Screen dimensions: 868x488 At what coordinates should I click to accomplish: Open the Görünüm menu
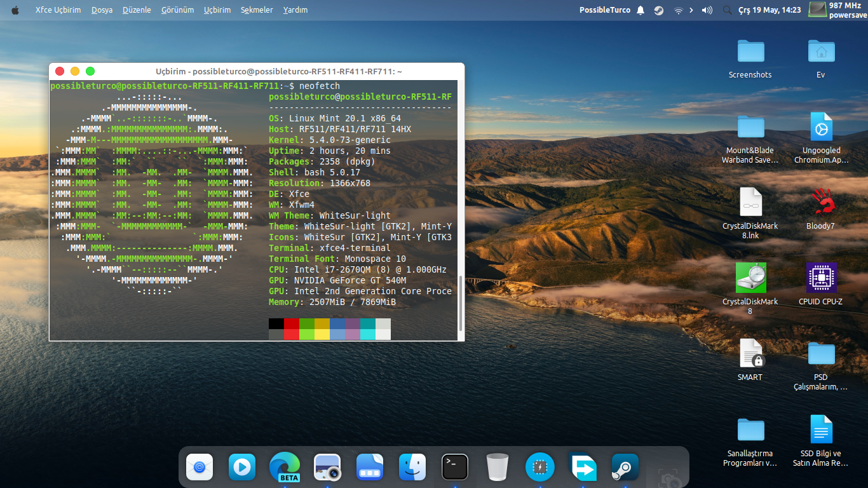pos(177,10)
